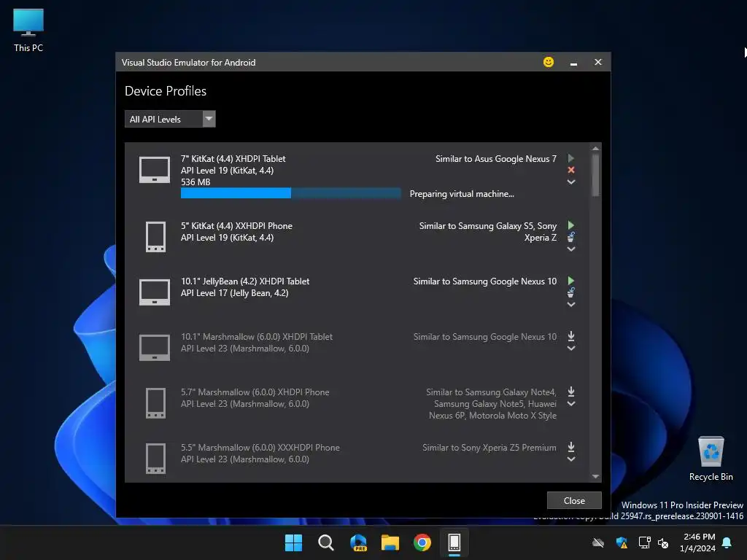Image resolution: width=747 pixels, height=560 pixels.
Task: Minimize the Visual Studio Emulator window
Action: [x=573, y=63]
